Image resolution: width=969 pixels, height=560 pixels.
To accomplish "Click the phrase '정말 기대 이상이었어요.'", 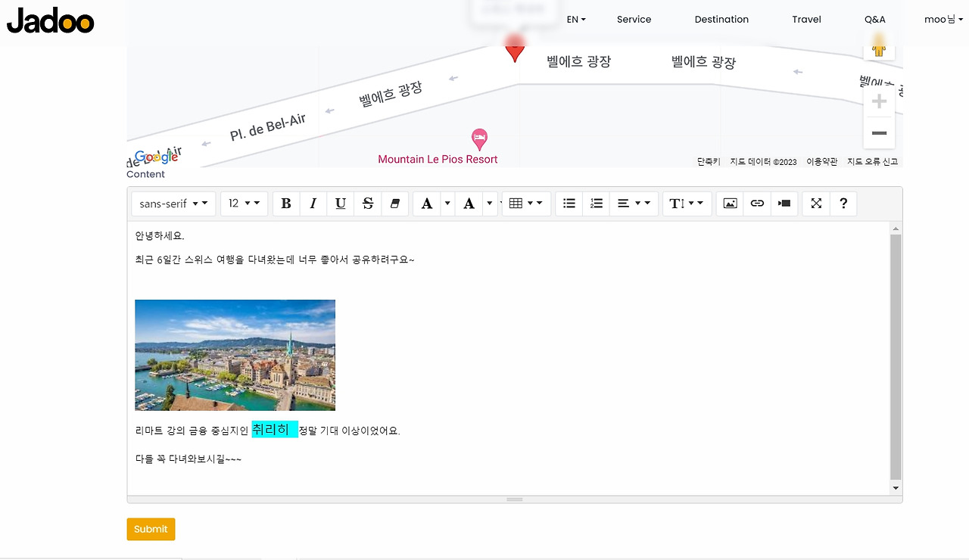I will pyautogui.click(x=349, y=431).
